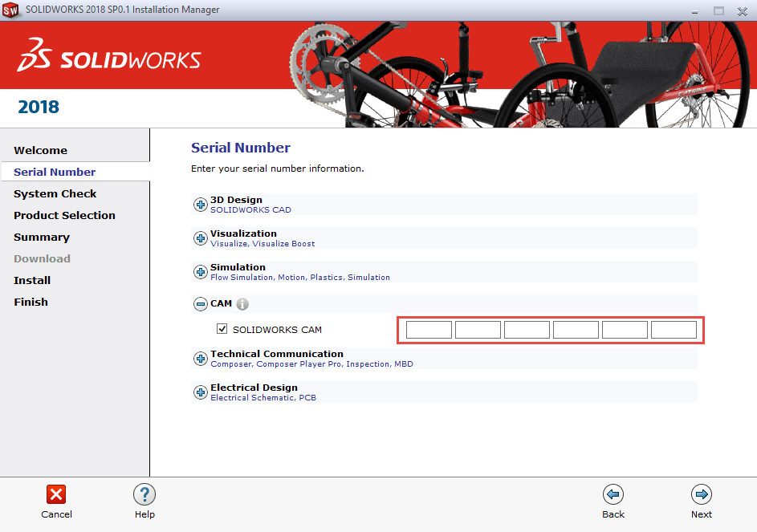
Task: Click the fifth CAM serial number box
Action: point(625,330)
